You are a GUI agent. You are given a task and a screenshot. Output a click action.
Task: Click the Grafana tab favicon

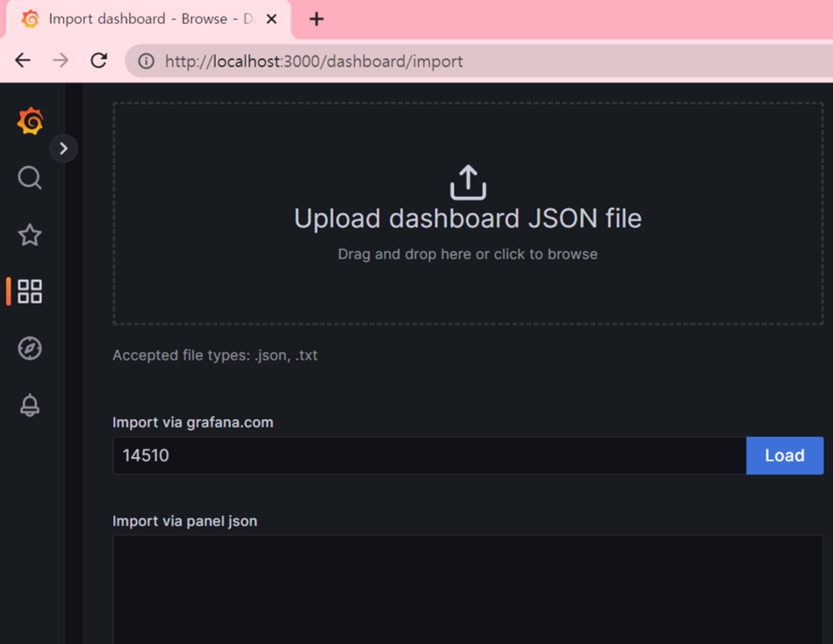[30, 19]
